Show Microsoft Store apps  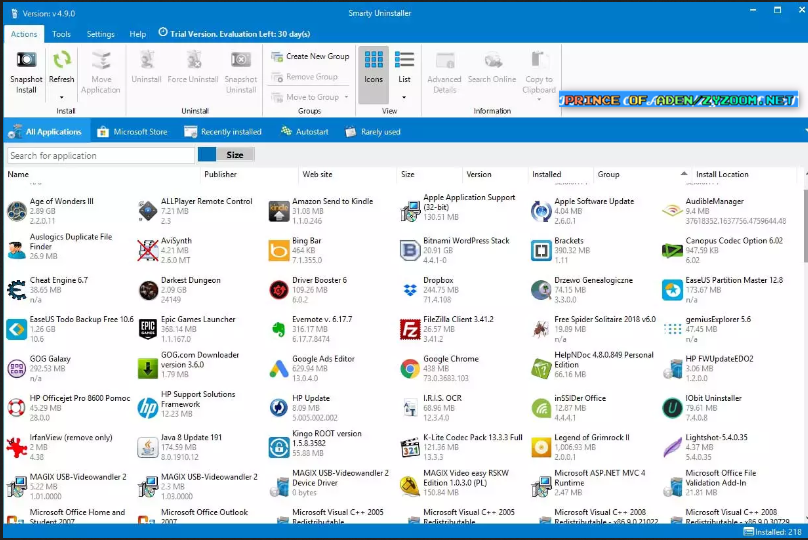pyautogui.click(x=132, y=132)
